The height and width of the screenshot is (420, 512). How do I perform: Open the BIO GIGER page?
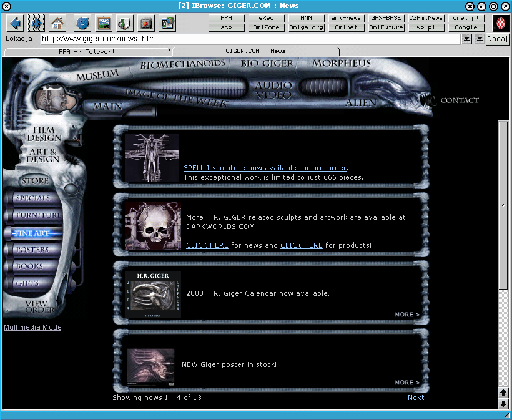click(267, 63)
